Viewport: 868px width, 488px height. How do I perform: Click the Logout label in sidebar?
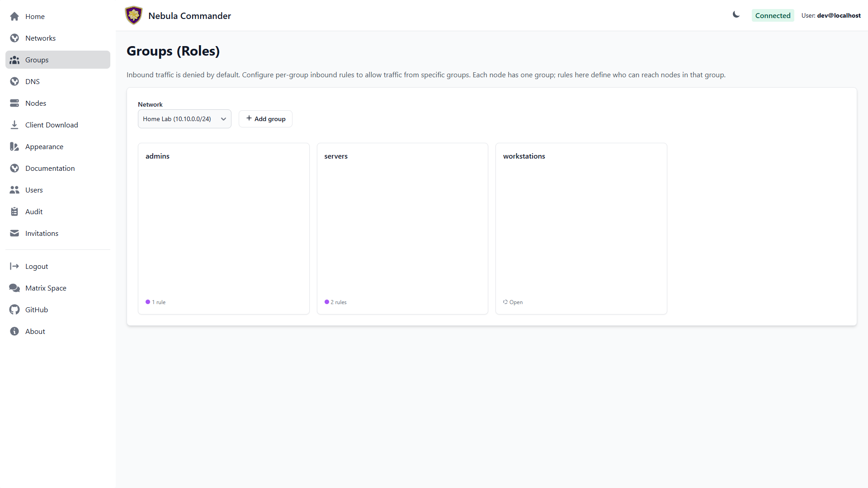[37, 266]
